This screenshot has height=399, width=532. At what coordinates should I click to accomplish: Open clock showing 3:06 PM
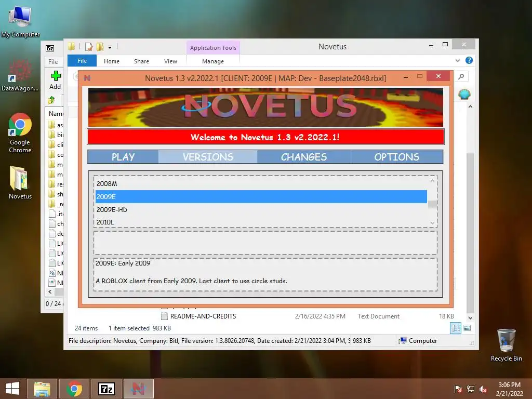tap(509, 389)
